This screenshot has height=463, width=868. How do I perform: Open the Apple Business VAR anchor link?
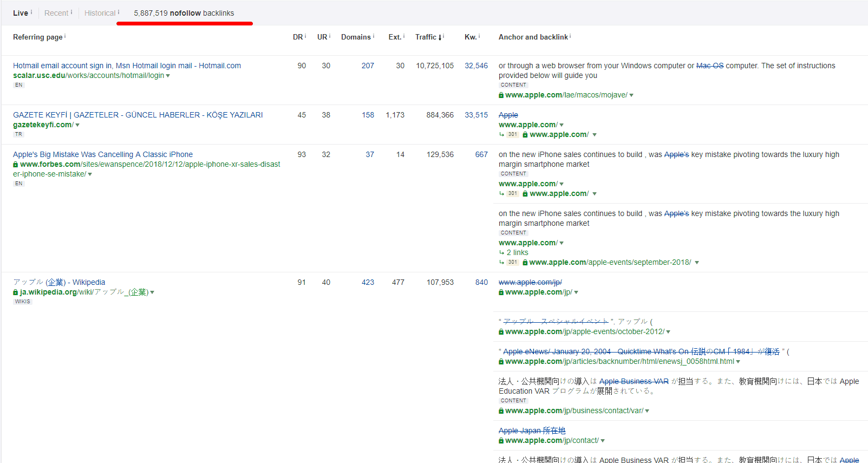click(x=634, y=381)
